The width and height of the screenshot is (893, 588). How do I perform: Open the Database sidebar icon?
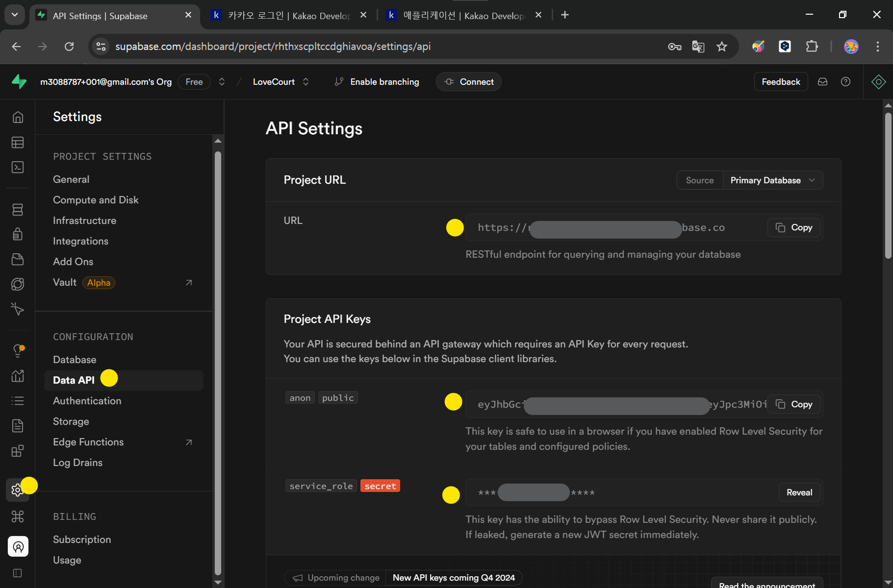click(x=18, y=209)
